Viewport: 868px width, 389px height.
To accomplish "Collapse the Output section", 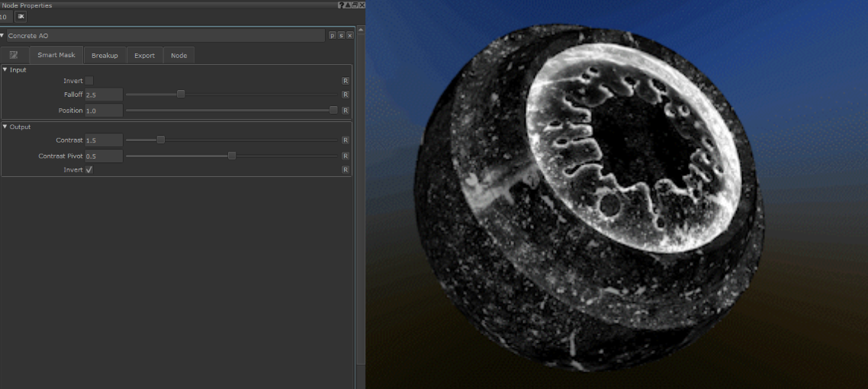I will (x=5, y=127).
